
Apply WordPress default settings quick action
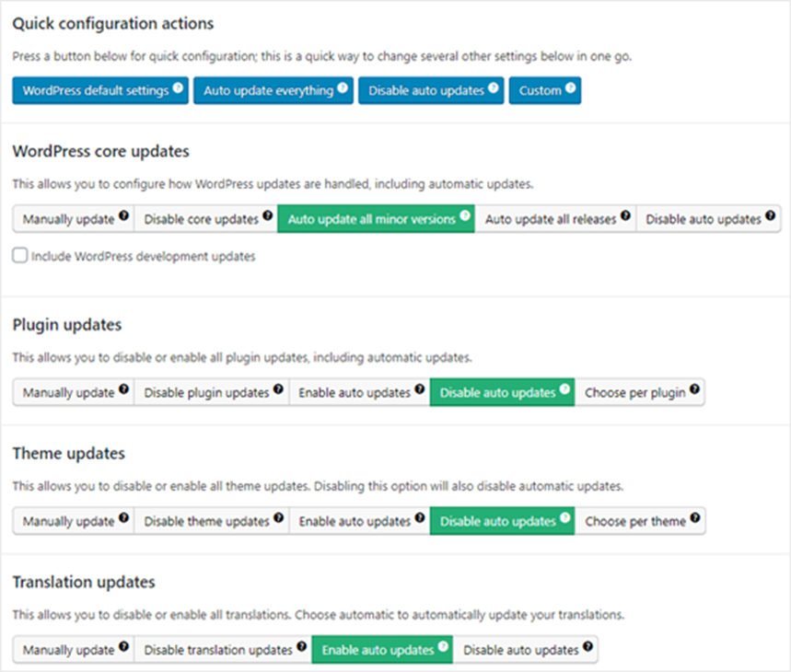pyautogui.click(x=100, y=91)
